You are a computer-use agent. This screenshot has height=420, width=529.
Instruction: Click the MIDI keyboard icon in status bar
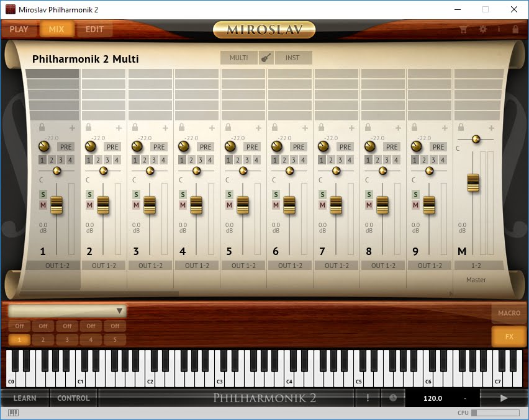(x=13, y=413)
